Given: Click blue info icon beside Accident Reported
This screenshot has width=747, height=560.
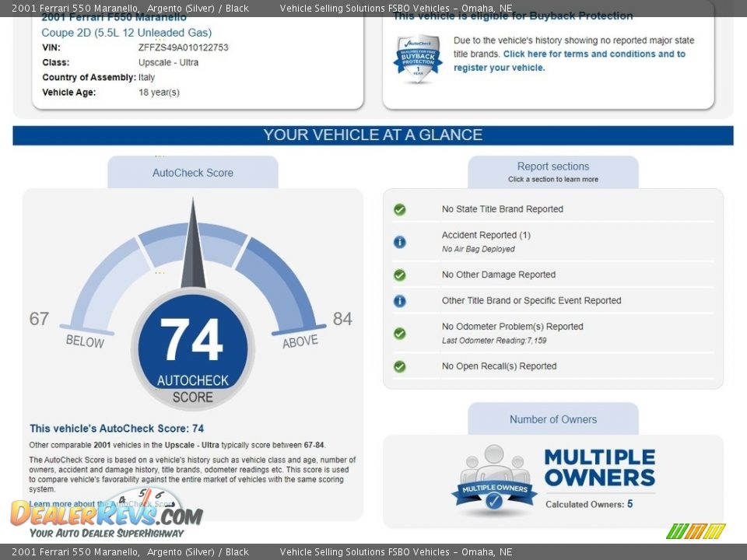Looking at the screenshot, I should click(400, 242).
